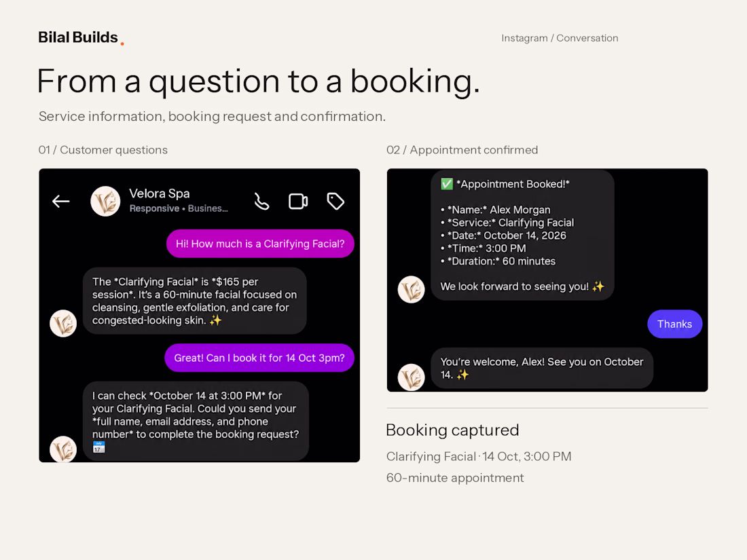Image resolution: width=747 pixels, height=560 pixels.
Task: Click the "Service information, booking request and confirmation." subtitle
Action: point(212,117)
